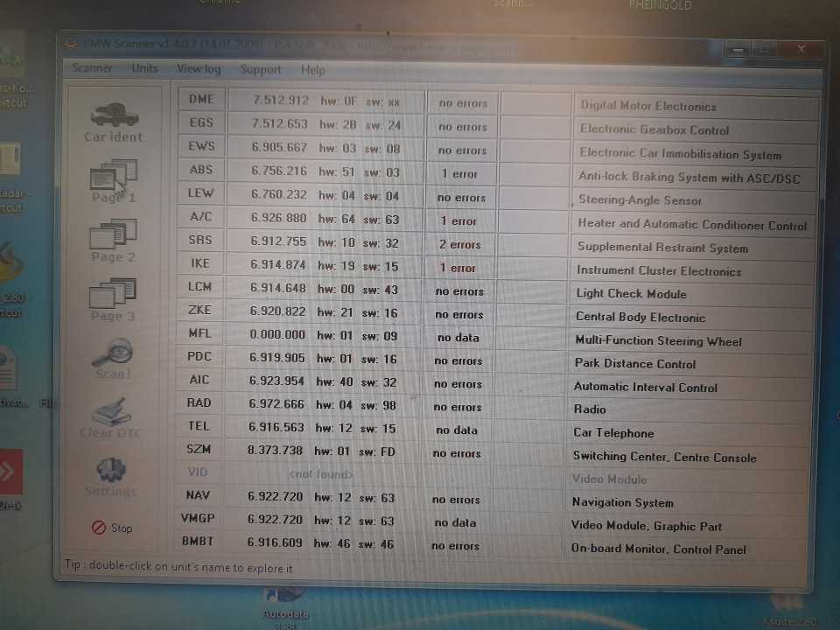
Task: Open the Support menu
Action: [x=261, y=70]
